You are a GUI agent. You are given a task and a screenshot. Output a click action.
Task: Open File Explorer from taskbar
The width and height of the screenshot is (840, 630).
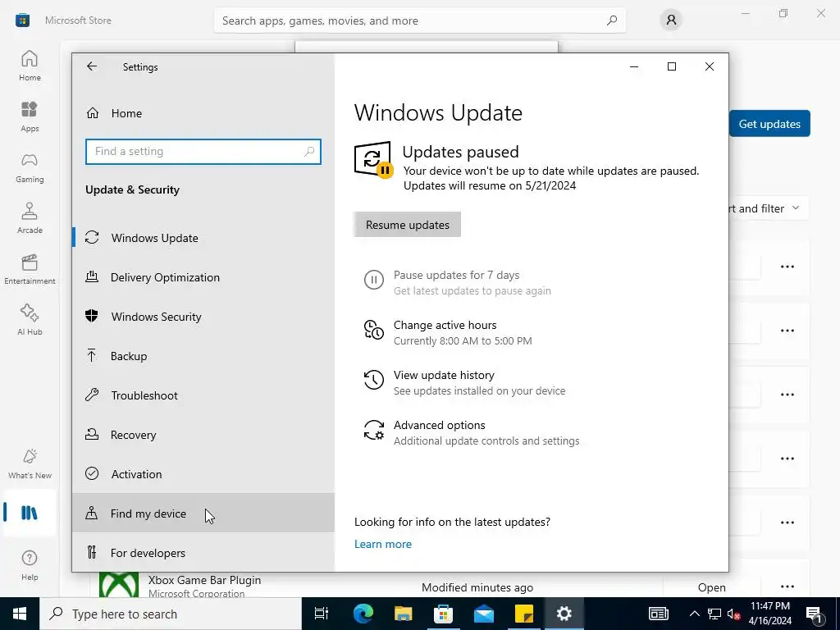click(403, 614)
